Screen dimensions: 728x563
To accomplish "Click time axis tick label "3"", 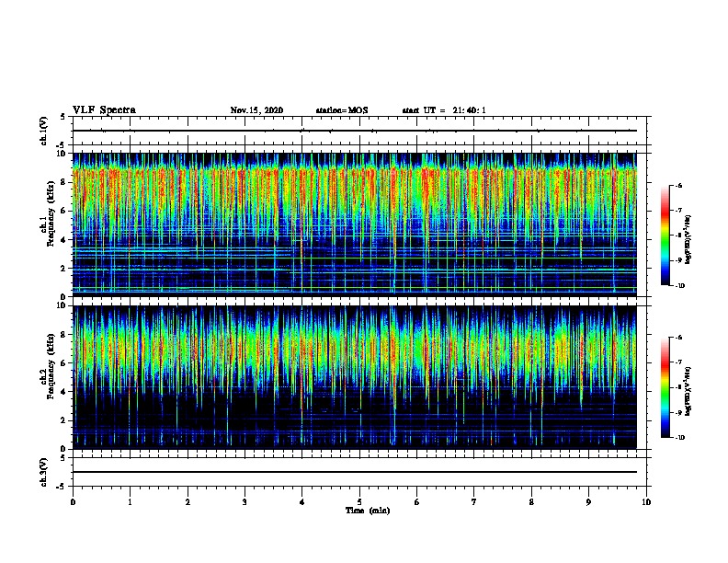I will 245,502.
